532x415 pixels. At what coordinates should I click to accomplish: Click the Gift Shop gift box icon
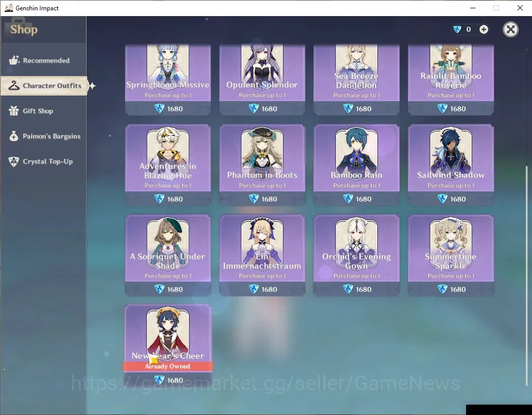[x=13, y=111]
